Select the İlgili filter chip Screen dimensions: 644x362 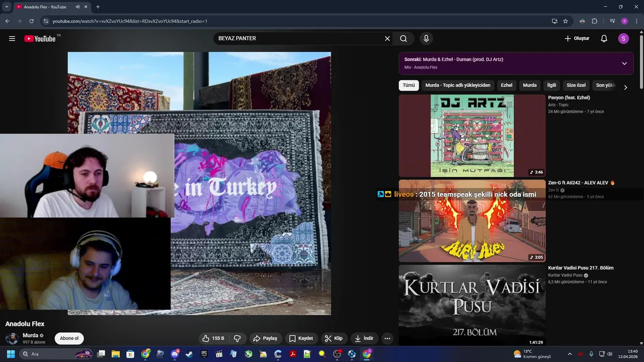pos(551,85)
